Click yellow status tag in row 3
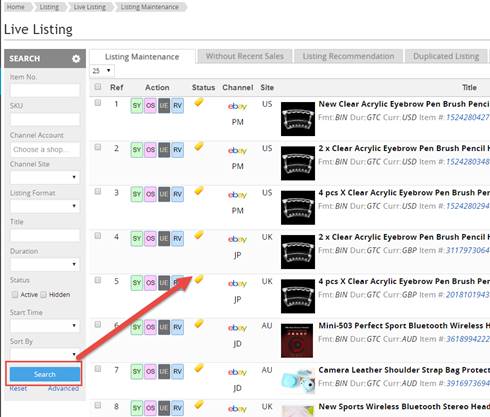 199,191
